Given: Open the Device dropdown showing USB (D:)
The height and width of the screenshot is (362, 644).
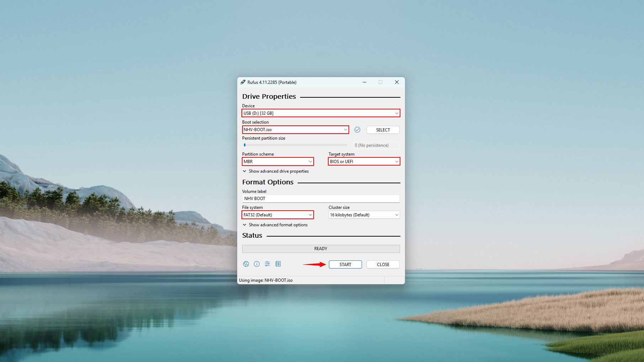Looking at the screenshot, I should click(321, 113).
